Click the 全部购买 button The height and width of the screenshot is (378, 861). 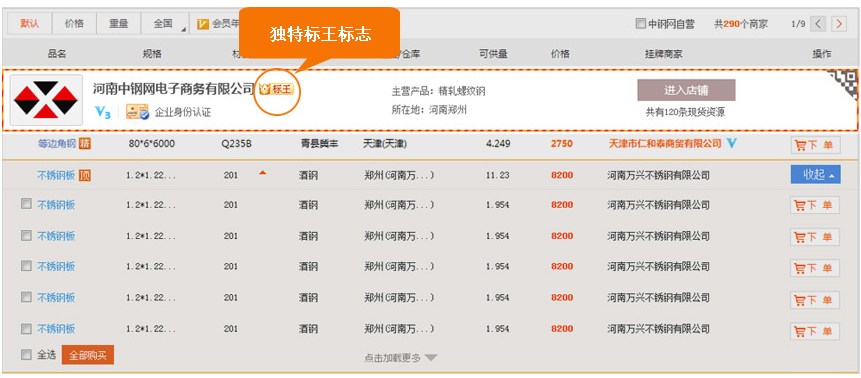tap(88, 355)
